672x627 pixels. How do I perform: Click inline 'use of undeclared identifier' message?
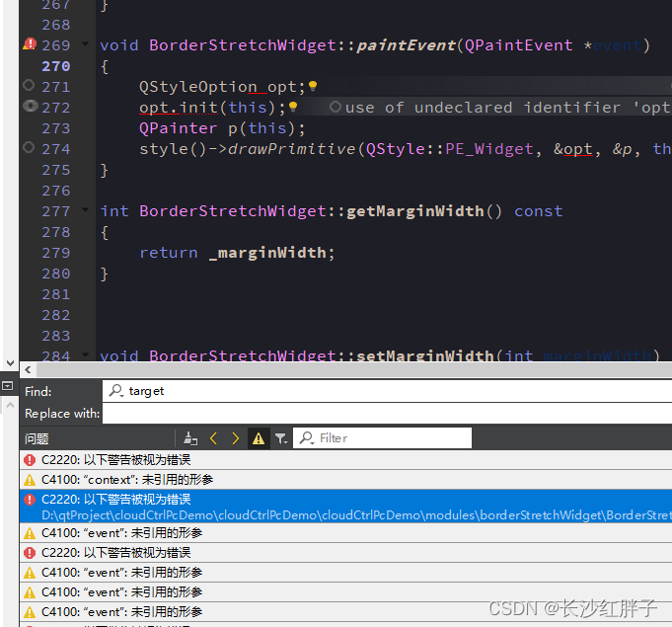click(x=500, y=108)
